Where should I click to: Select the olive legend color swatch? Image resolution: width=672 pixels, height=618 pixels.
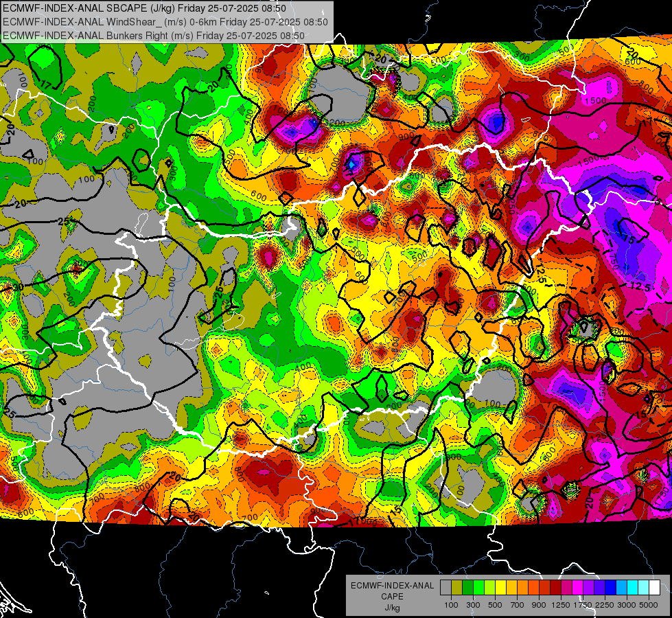coord(456,587)
